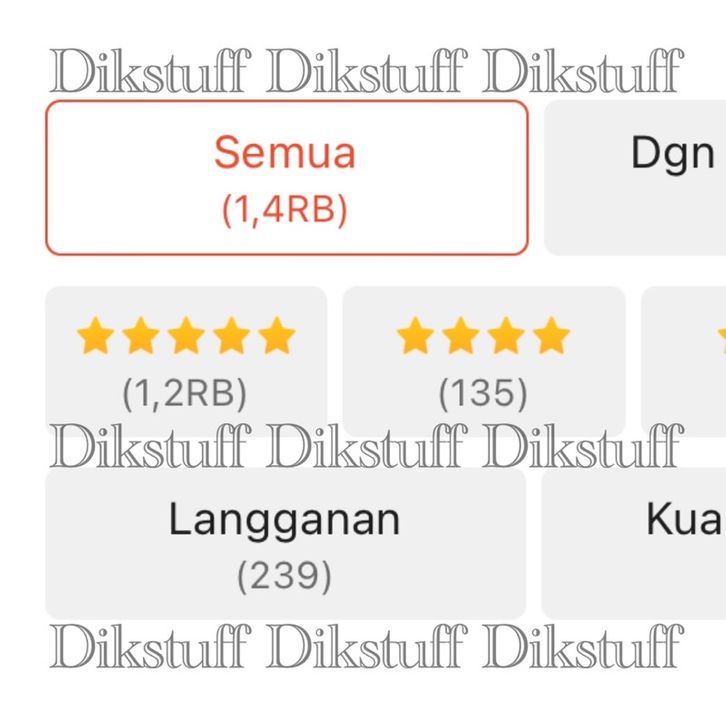The width and height of the screenshot is (726, 726).
Task: Click the middle star in five-star filter
Action: click(186, 337)
